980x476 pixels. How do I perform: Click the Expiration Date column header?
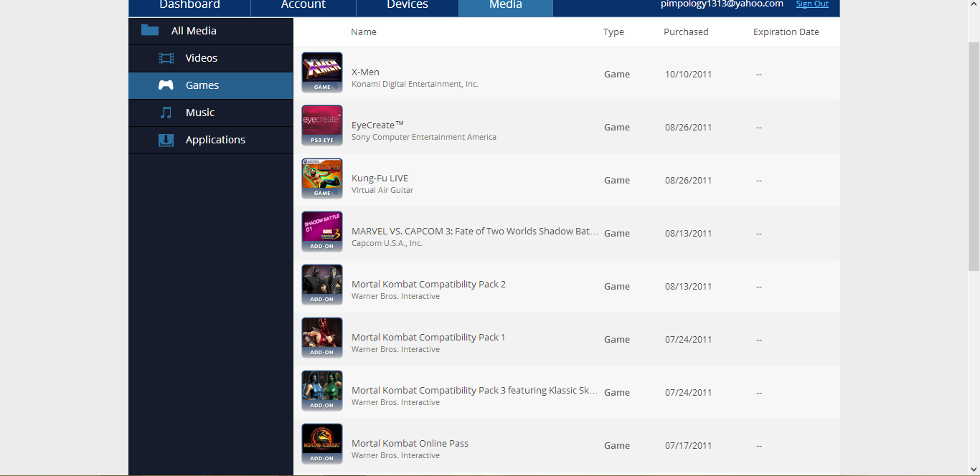click(x=786, y=32)
